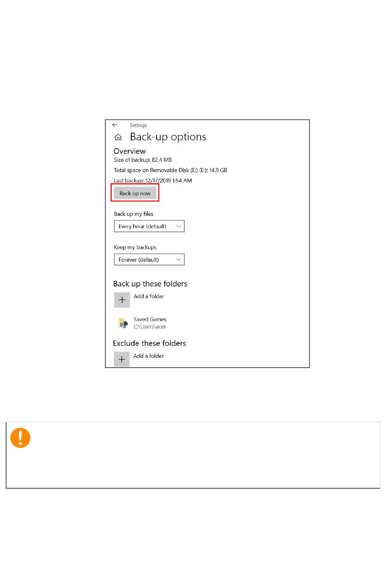
Task: Click the orange exclamation warning icon
Action: click(x=20, y=438)
